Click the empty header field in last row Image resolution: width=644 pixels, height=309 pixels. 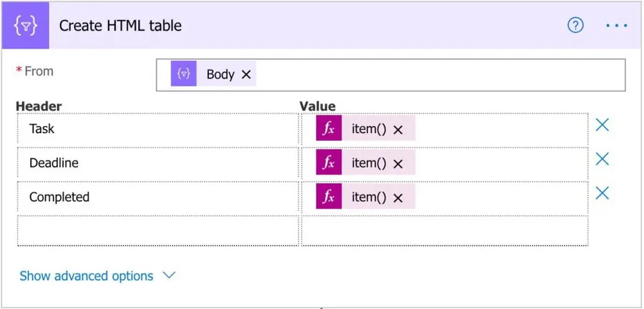point(157,231)
